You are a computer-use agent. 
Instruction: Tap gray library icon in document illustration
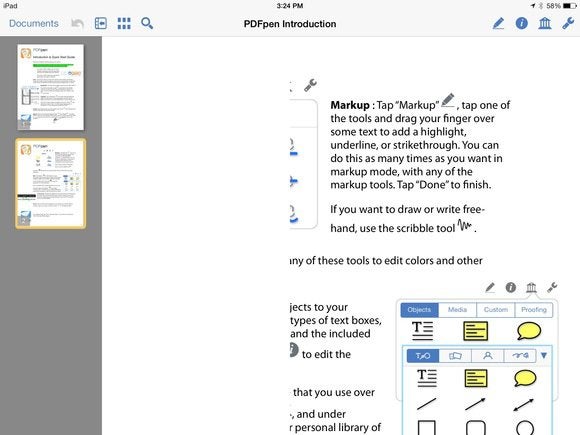[x=531, y=287]
